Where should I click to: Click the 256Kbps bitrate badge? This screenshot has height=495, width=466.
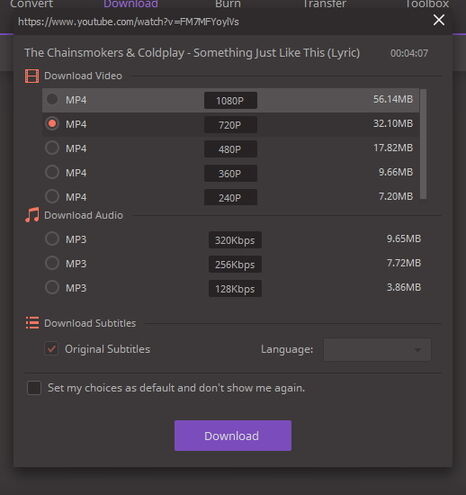[x=235, y=264]
